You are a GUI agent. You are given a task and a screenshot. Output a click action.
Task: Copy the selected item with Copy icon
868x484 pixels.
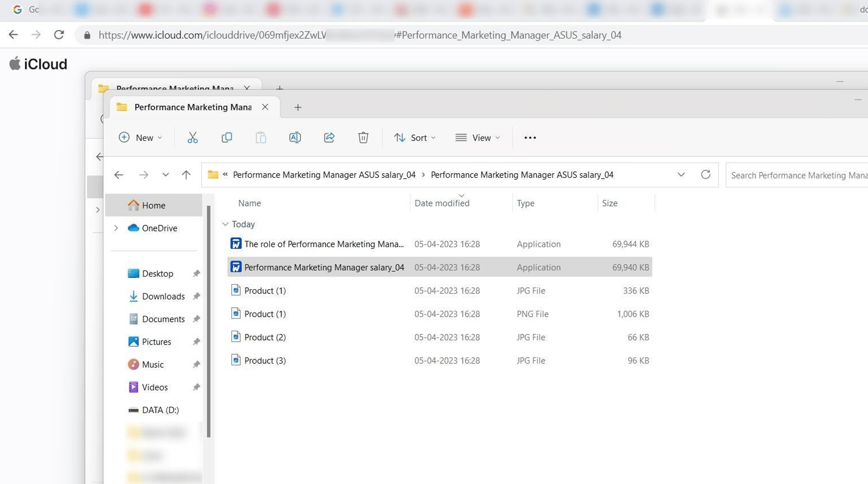click(x=227, y=137)
